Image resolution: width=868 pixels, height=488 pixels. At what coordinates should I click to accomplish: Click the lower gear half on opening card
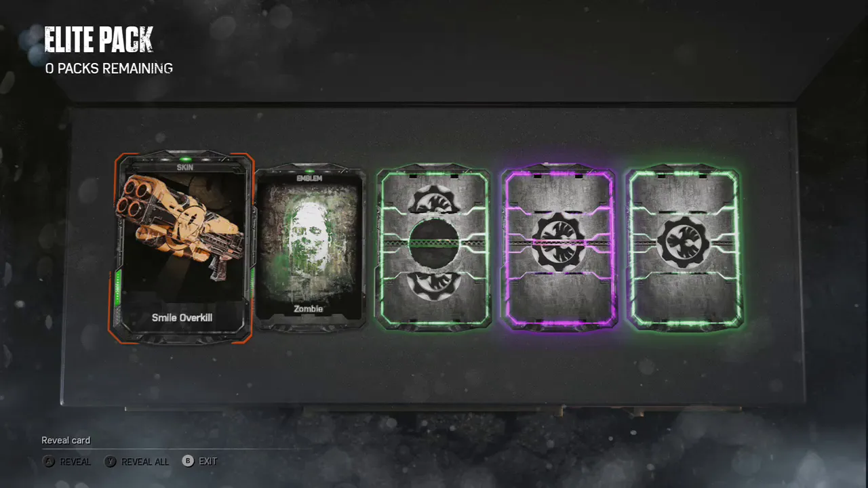(433, 285)
